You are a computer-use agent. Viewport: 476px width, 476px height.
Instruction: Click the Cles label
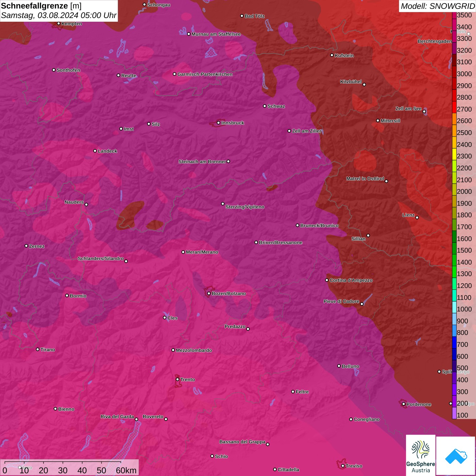(172, 318)
